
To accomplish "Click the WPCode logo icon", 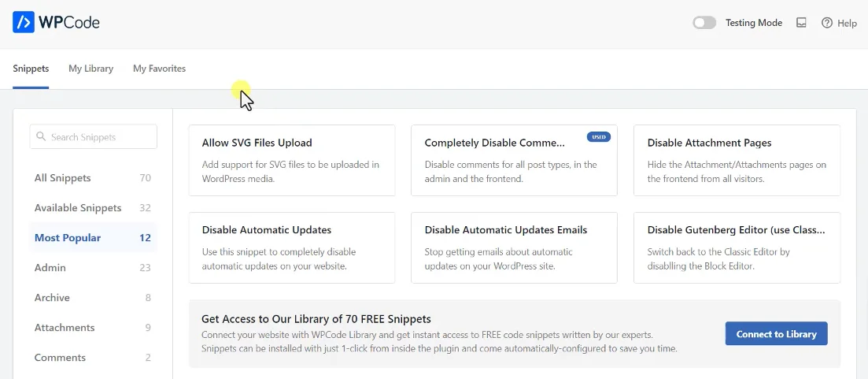I will pyautogui.click(x=24, y=22).
